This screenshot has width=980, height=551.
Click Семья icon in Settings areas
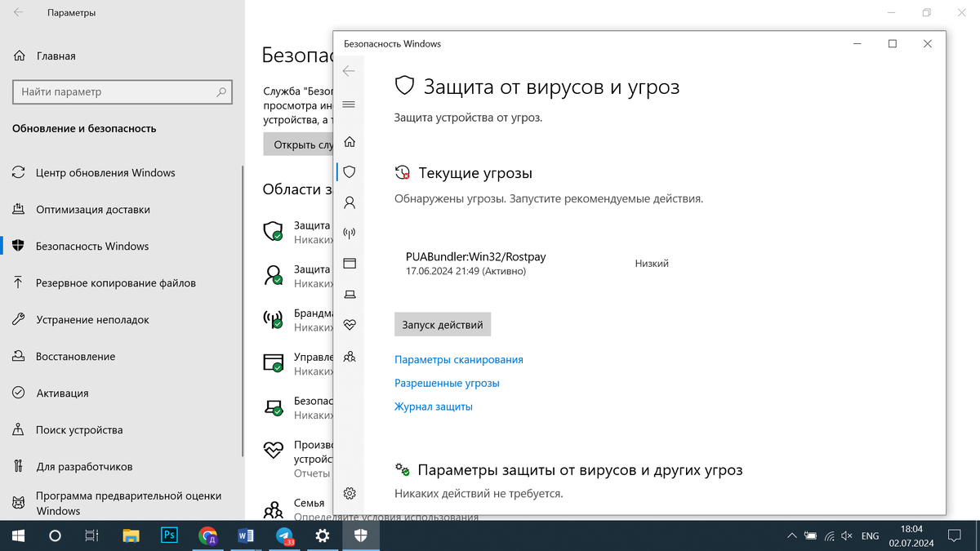(273, 509)
